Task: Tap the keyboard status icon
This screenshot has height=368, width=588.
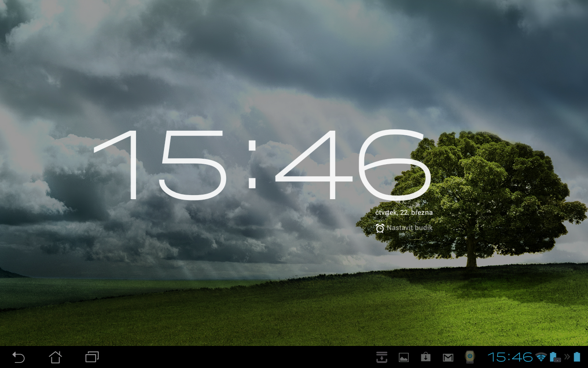Action: pyautogui.click(x=557, y=360)
